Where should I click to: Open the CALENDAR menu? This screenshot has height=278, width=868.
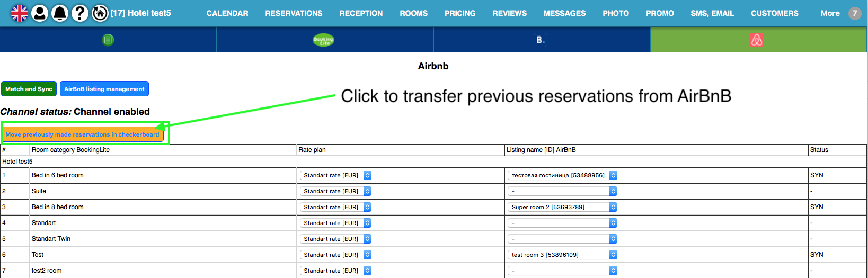(x=227, y=13)
